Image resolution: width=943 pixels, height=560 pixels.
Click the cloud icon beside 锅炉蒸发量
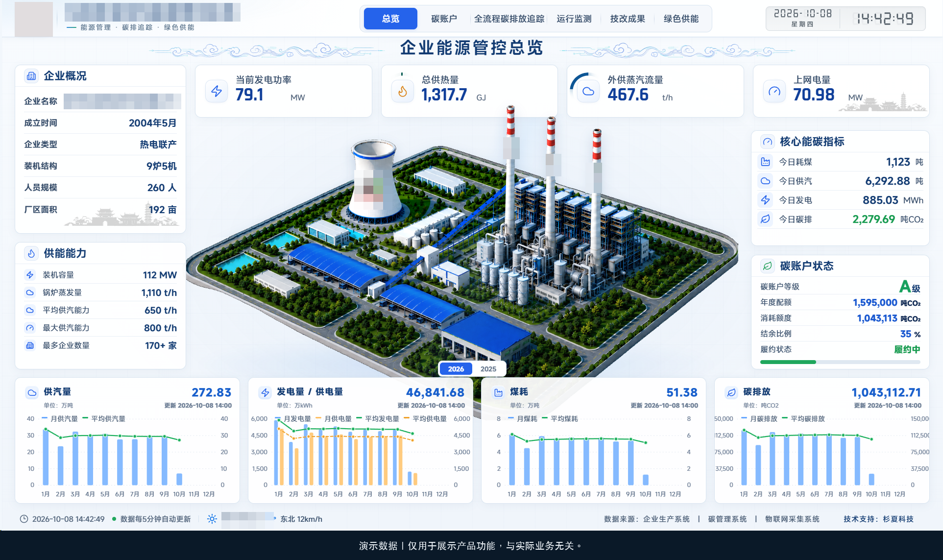point(30,292)
